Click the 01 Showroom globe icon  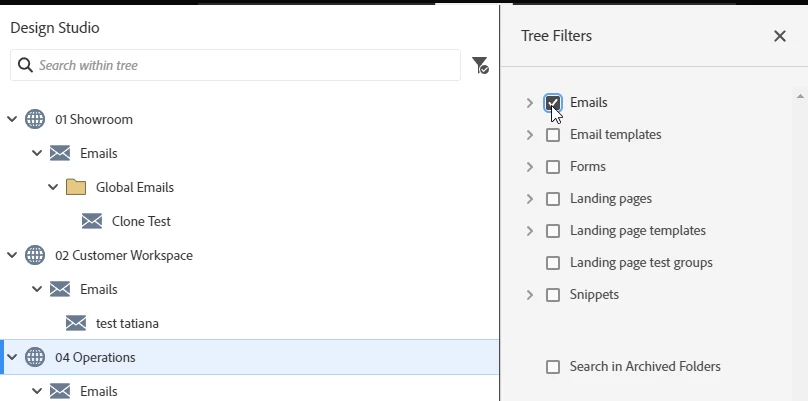coord(35,119)
